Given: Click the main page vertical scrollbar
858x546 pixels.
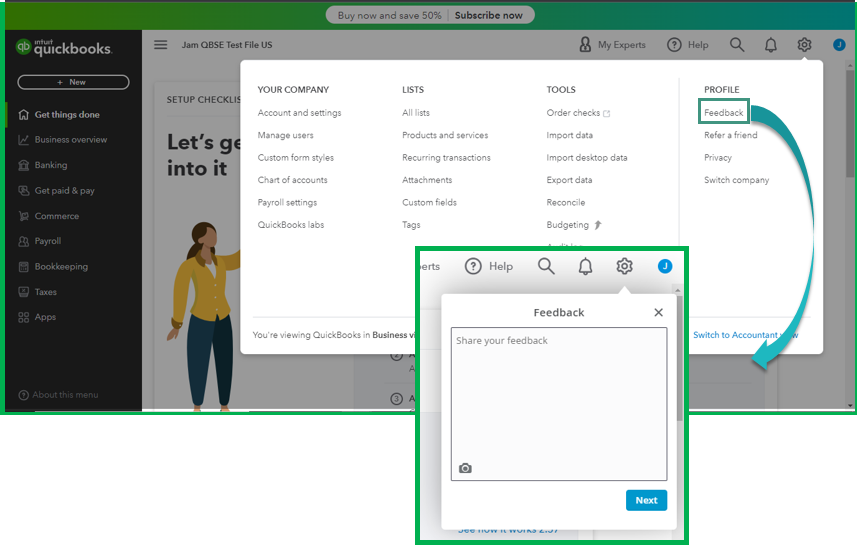Looking at the screenshot, I should pyautogui.click(x=850, y=123).
